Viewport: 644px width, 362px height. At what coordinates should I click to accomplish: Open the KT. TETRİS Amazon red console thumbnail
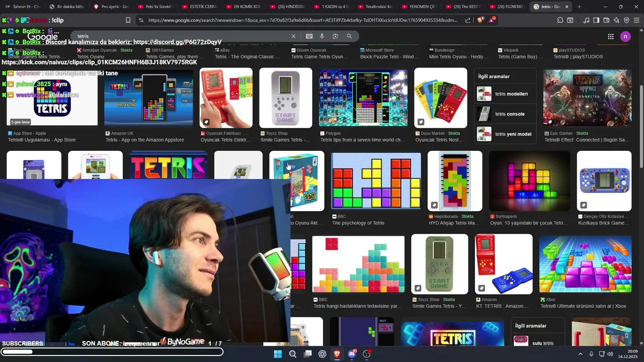click(x=504, y=264)
